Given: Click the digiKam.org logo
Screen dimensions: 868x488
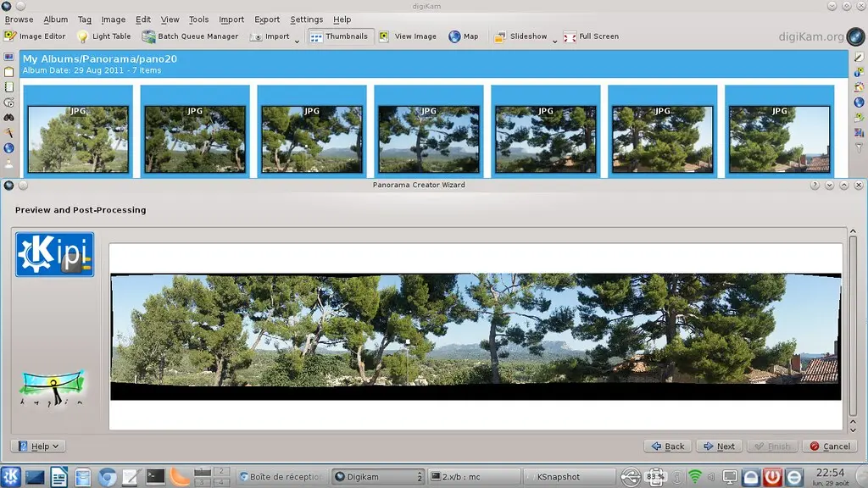Looking at the screenshot, I should 811,36.
